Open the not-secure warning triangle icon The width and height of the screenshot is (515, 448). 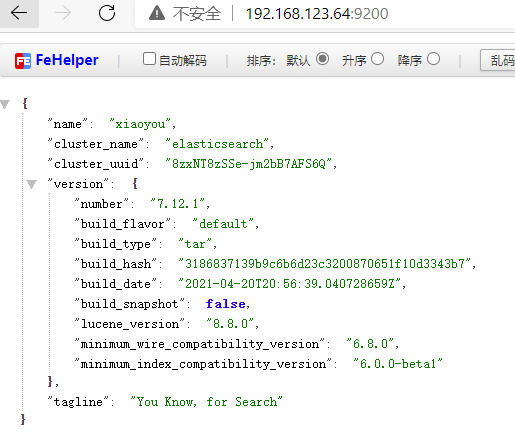tap(157, 13)
